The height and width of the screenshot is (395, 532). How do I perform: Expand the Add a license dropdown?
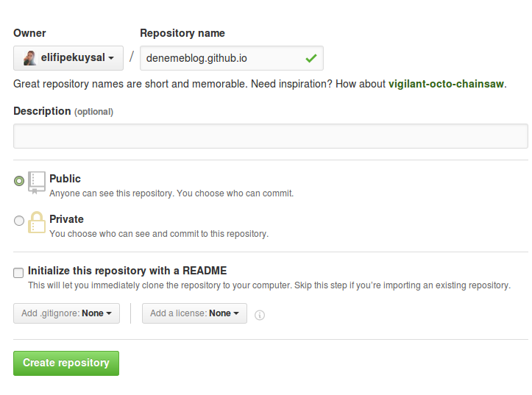pos(194,313)
